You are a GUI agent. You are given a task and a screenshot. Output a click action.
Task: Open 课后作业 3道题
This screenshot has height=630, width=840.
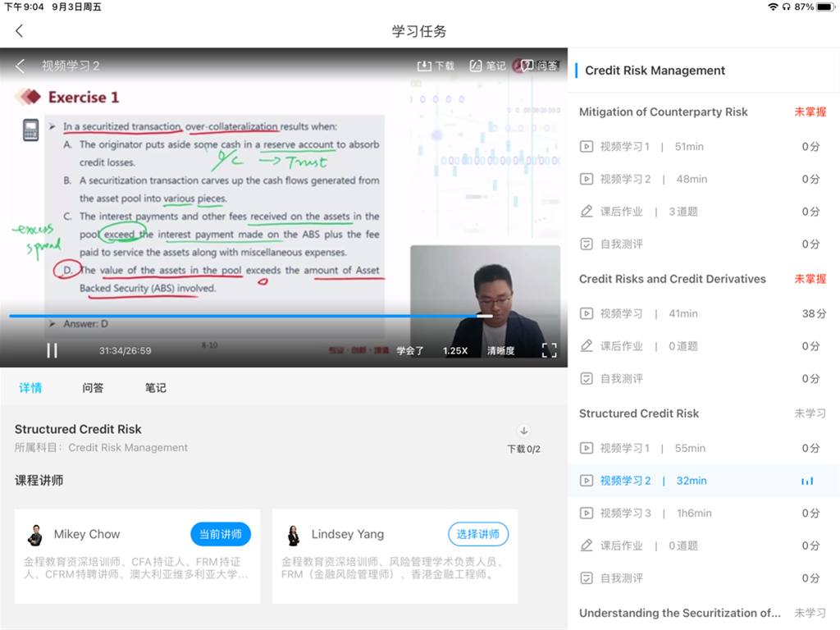point(703,212)
